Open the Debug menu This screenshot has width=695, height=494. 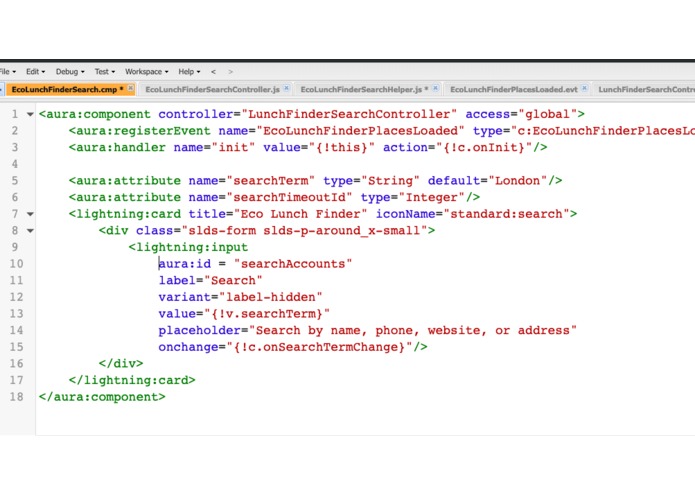click(x=70, y=71)
